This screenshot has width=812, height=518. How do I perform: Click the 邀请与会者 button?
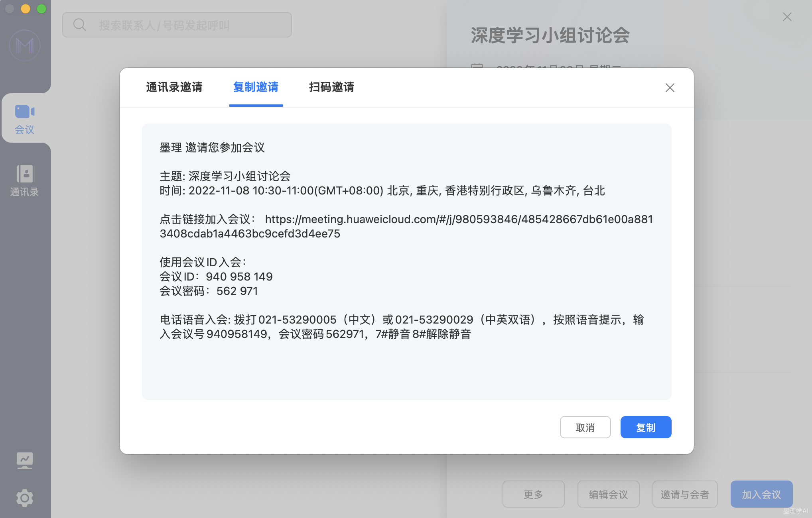pyautogui.click(x=685, y=494)
